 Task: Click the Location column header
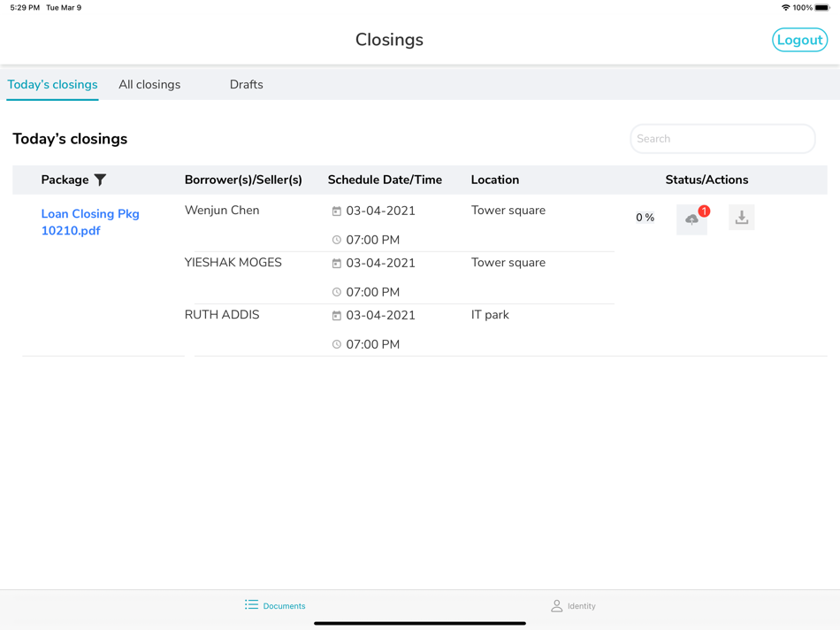[x=495, y=180]
